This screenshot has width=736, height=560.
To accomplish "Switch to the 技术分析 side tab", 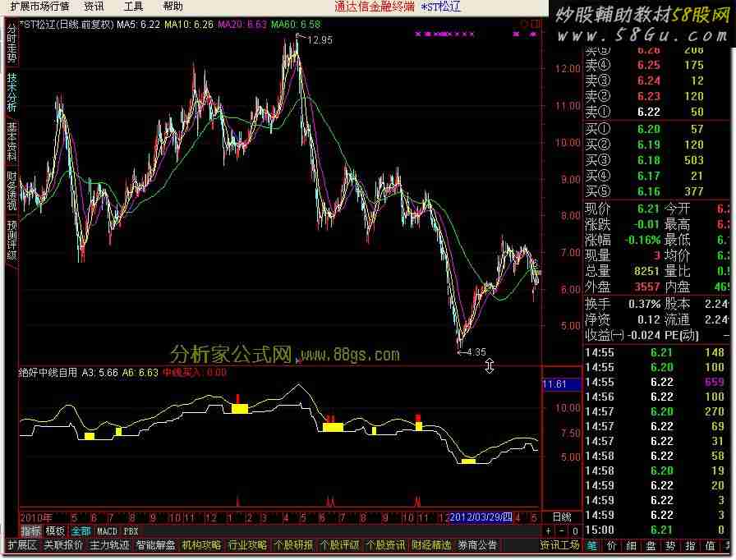I will (11, 92).
